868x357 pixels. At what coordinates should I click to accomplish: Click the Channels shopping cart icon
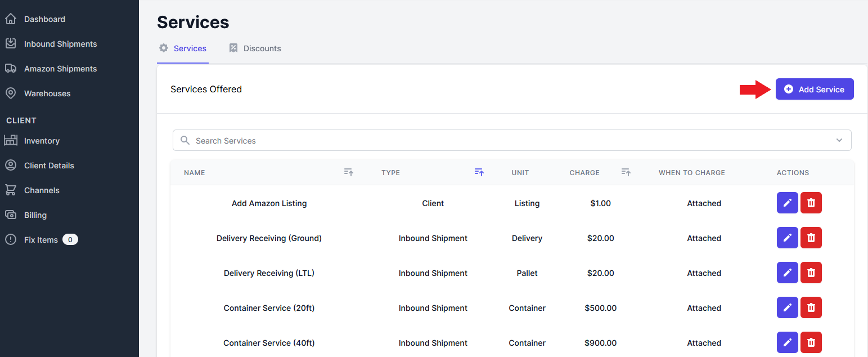10,190
